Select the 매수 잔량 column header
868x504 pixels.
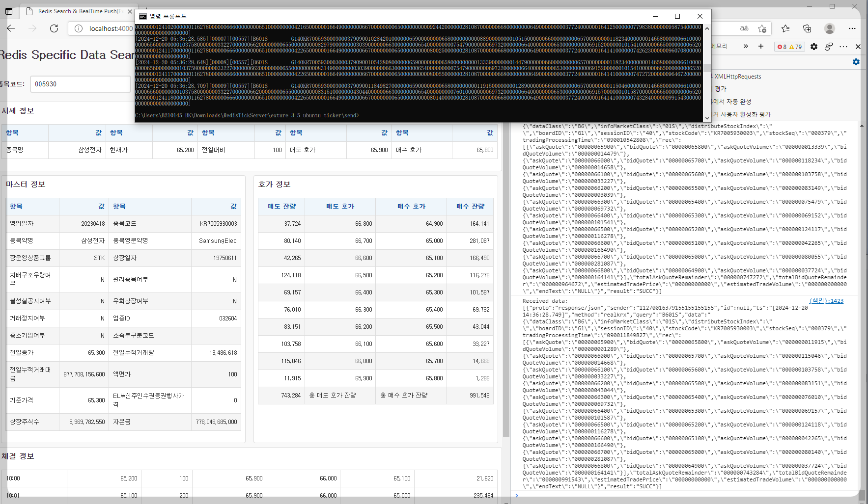pyautogui.click(x=470, y=206)
